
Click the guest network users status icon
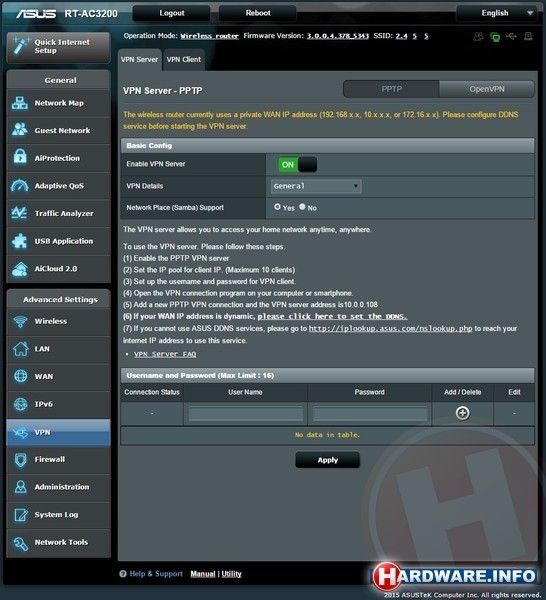pos(478,36)
